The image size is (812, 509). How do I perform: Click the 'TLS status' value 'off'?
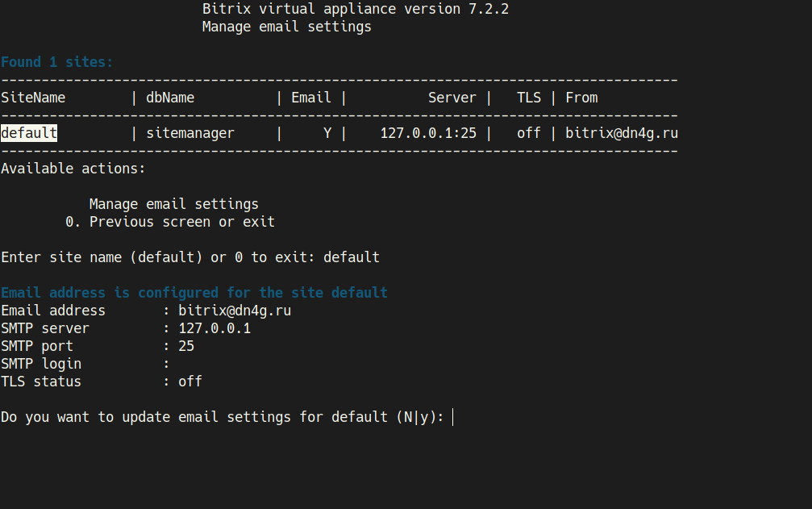(x=190, y=382)
